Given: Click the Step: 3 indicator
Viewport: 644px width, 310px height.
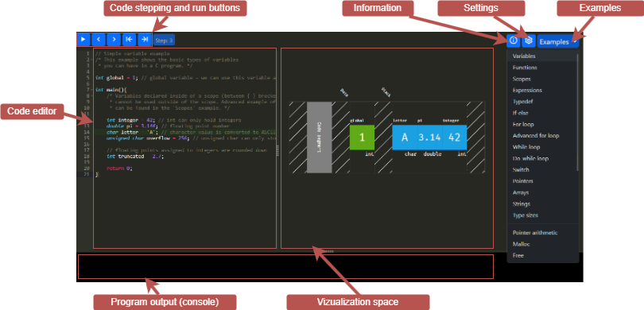Looking at the screenshot, I should pyautogui.click(x=164, y=41).
